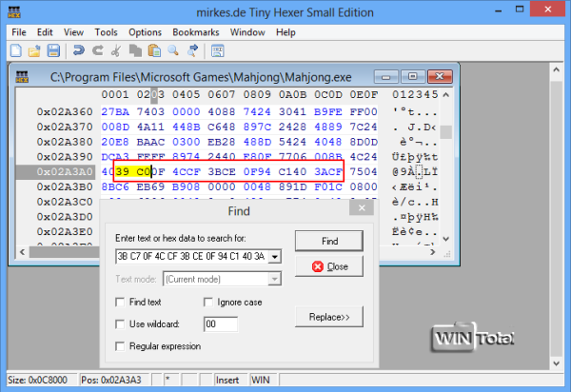Screen dimensions: 571x392
Task: Enable the Ignore case checkbox
Action: click(x=207, y=303)
